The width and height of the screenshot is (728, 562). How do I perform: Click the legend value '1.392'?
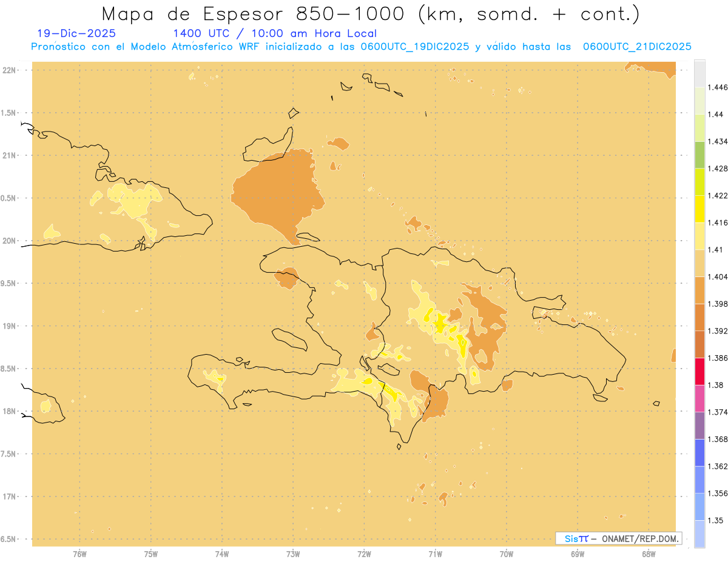click(x=718, y=331)
